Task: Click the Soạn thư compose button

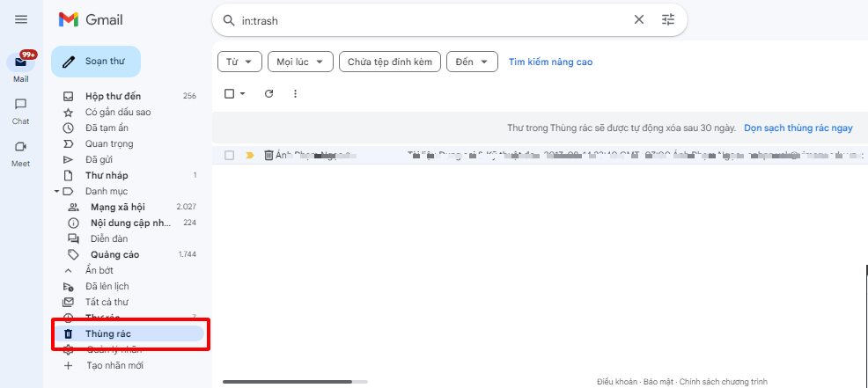Action: 95,62
